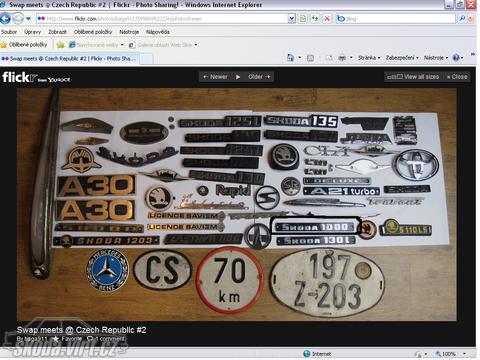480x360 pixels.
Task: Open the Zobrazit menu
Action: (x=57, y=32)
